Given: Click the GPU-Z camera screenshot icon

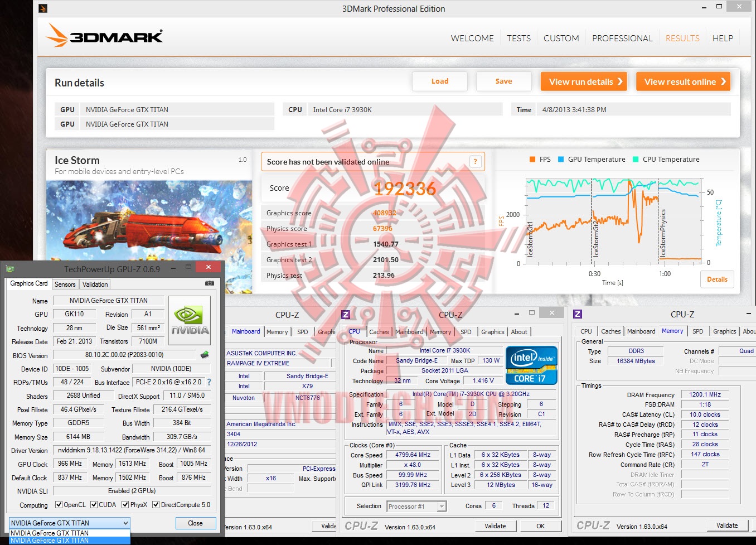Looking at the screenshot, I should pos(210,283).
